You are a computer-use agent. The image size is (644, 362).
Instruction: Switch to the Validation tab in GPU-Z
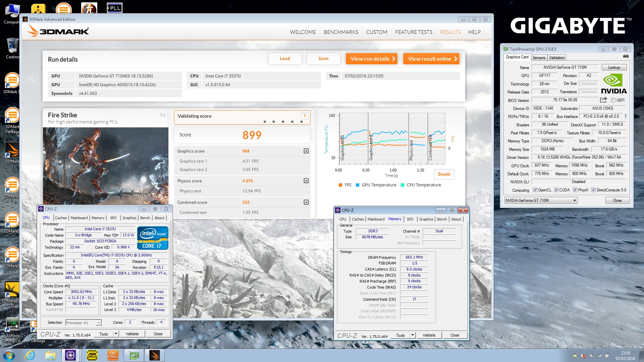pos(557,58)
